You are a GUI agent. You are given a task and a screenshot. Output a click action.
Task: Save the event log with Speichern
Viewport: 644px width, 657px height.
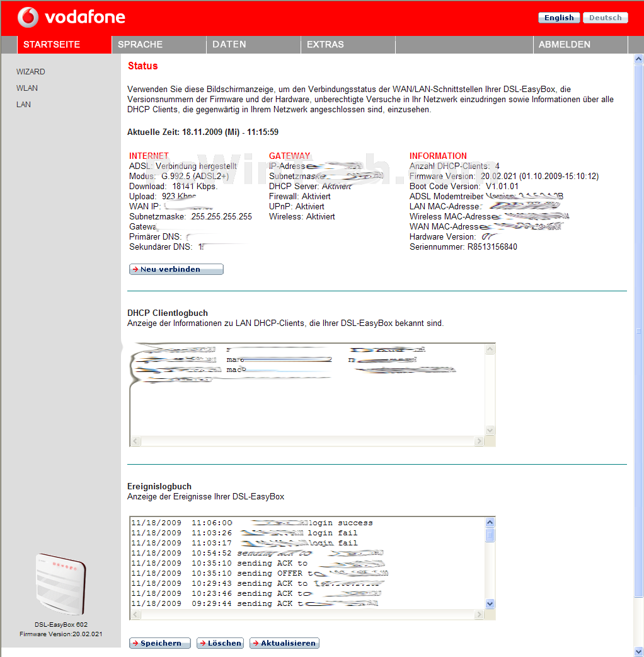coord(160,642)
